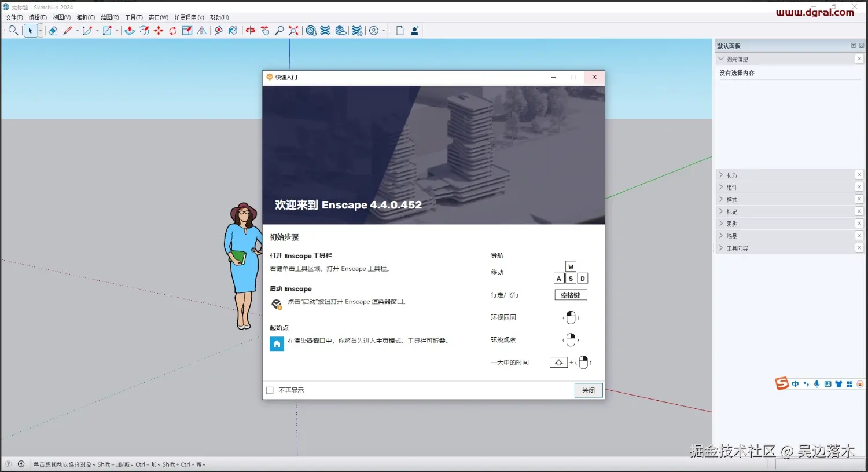Click the 关闭 button in dialog

point(589,390)
